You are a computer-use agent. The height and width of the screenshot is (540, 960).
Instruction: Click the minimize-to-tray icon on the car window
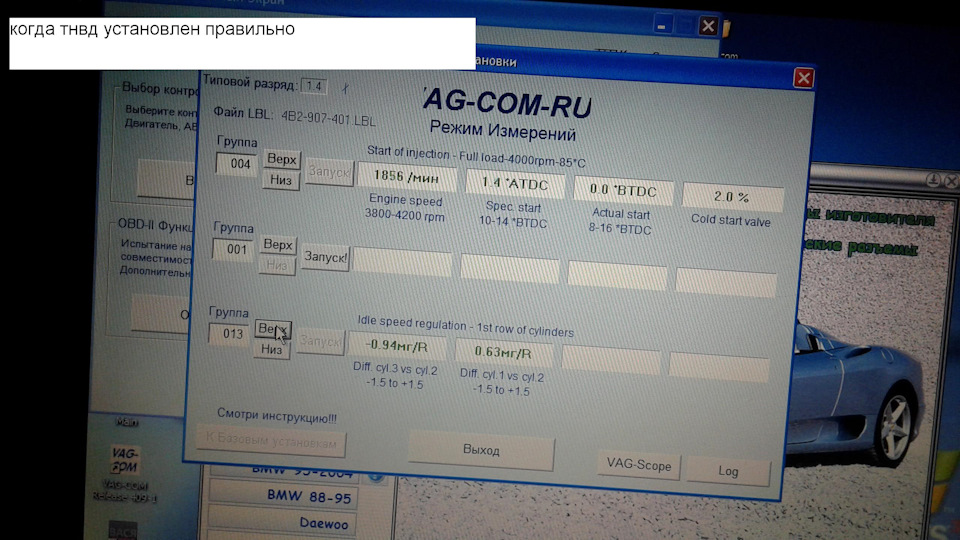[x=931, y=180]
